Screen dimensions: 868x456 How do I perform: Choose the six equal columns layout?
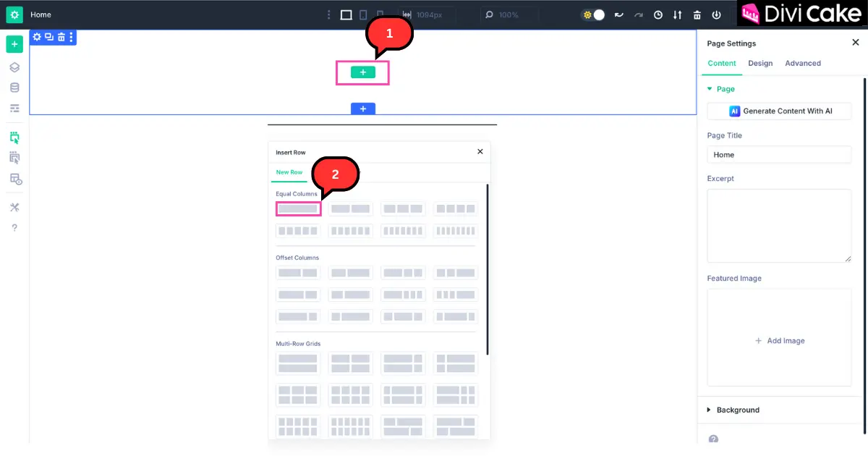click(x=351, y=231)
